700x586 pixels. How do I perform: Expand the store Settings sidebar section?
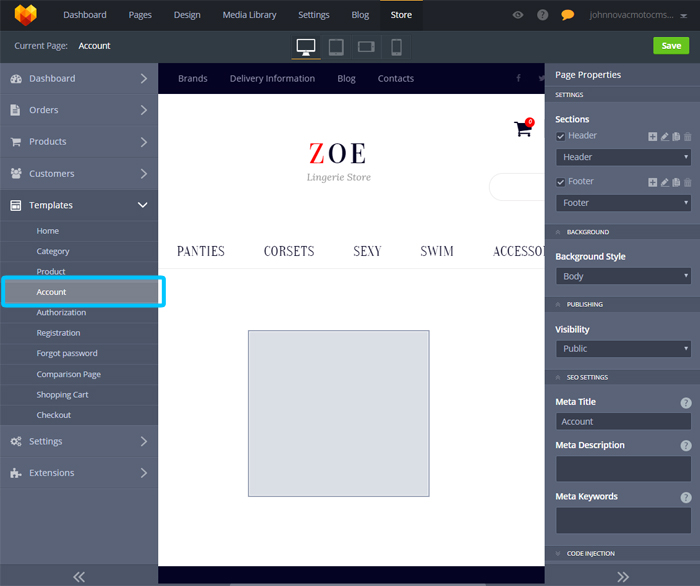point(79,441)
